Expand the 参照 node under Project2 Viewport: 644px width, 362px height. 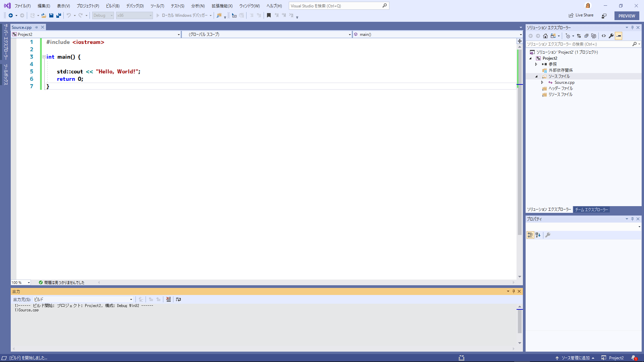(536, 64)
